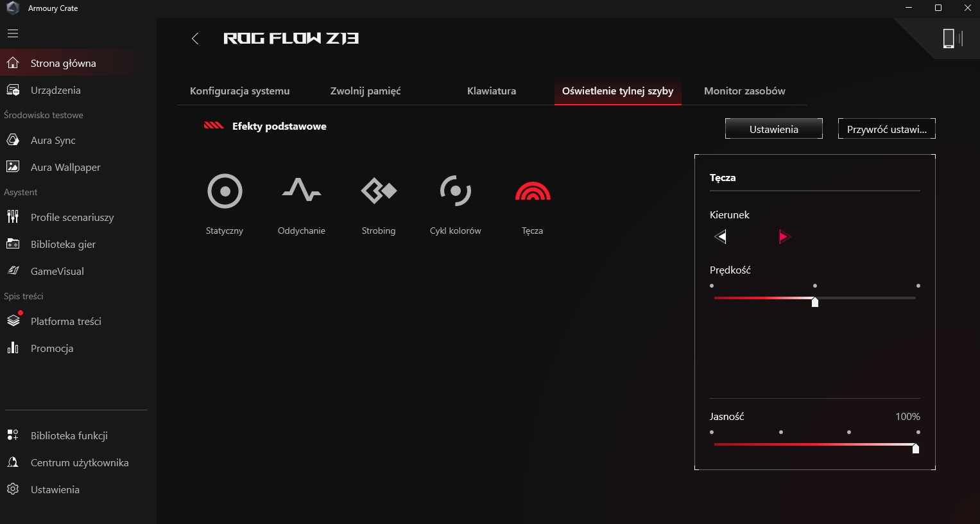Open Aura Wallpaper in sidebar
Screen dimensions: 980x524
coord(65,167)
